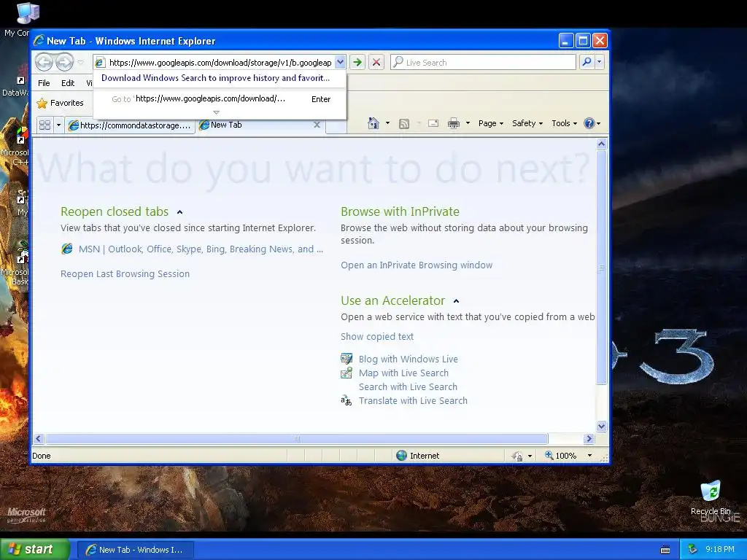This screenshot has width=747, height=560.
Task: Click the New Tab Internet Explorer taskbar button
Action: click(x=135, y=550)
